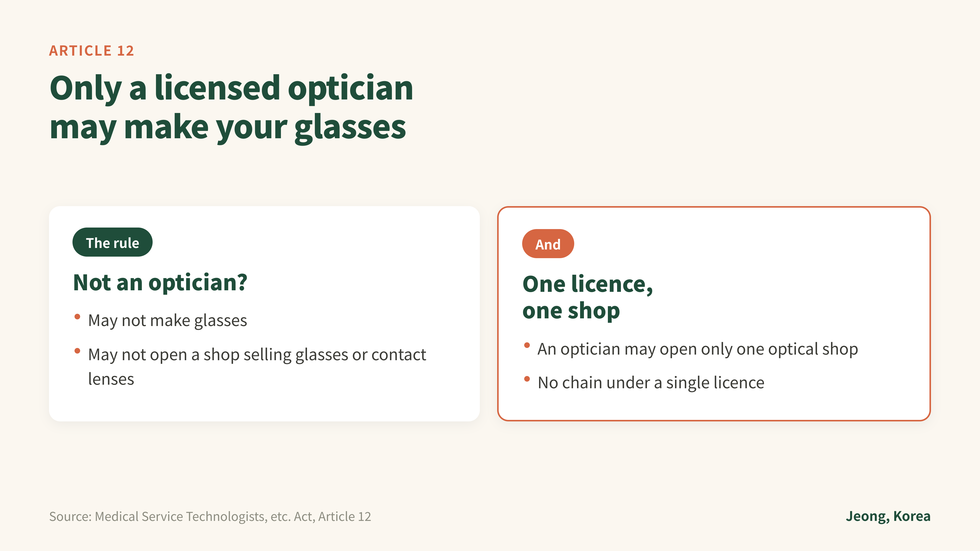Select the main headline about licensed optician
Viewport: 980px width, 551px height.
point(231,108)
